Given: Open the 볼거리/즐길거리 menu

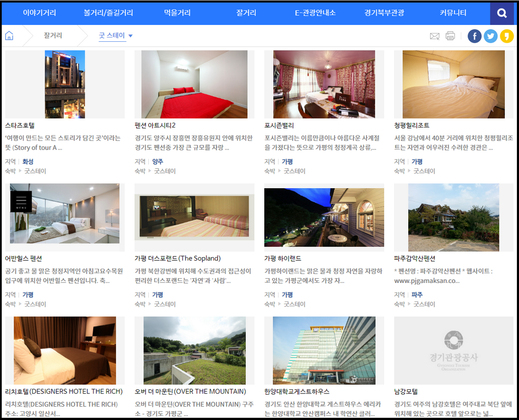Looking at the screenshot, I should (108, 13).
